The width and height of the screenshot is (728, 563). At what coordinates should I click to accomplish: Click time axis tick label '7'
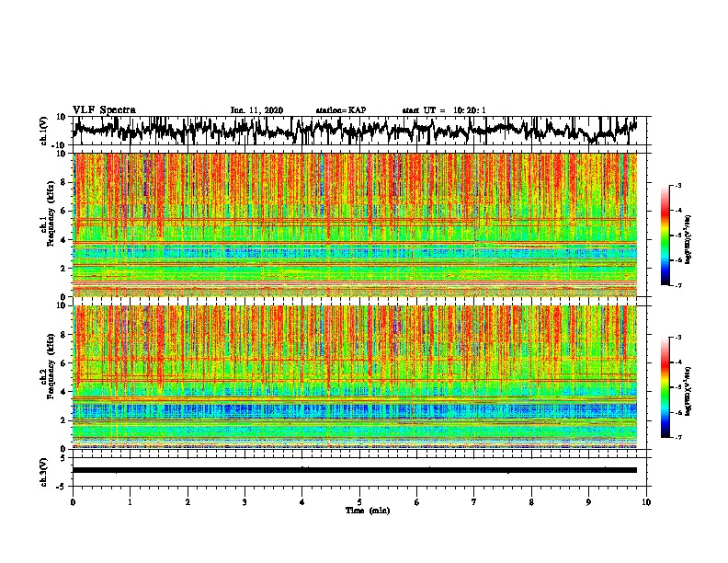(474, 502)
